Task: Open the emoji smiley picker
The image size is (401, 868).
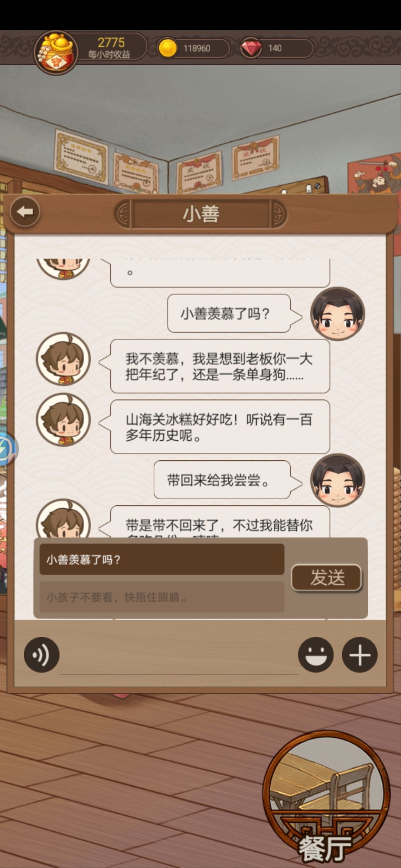Action: click(316, 655)
